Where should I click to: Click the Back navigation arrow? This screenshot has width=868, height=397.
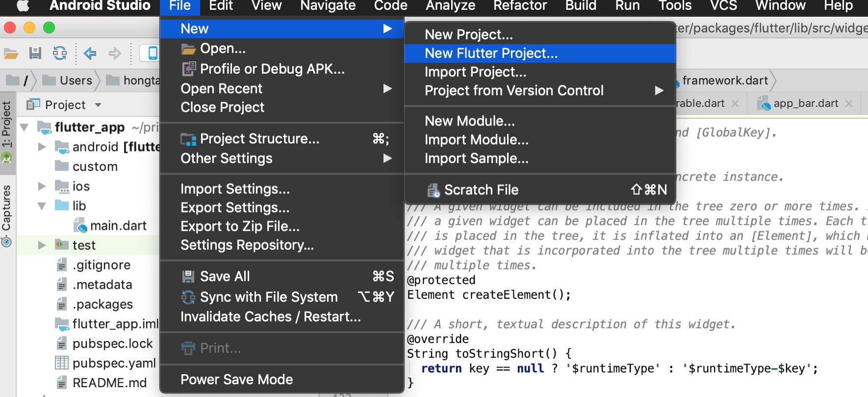[90, 53]
